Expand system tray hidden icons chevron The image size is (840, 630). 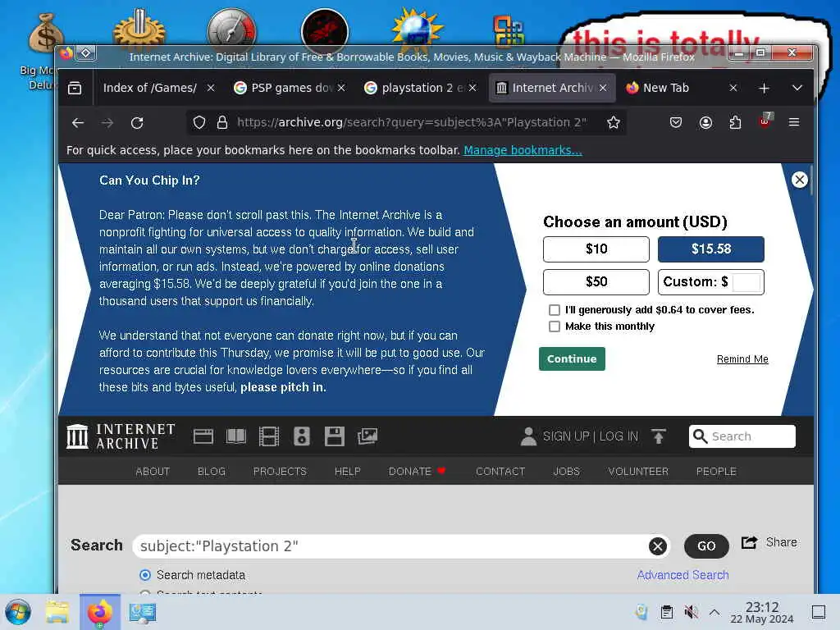pos(714,612)
